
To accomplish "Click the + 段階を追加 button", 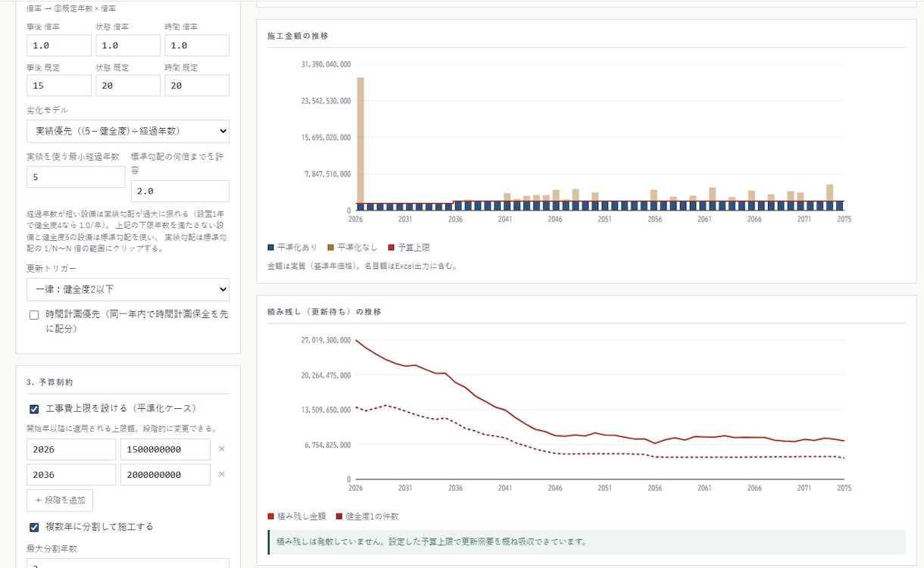I will point(60,500).
